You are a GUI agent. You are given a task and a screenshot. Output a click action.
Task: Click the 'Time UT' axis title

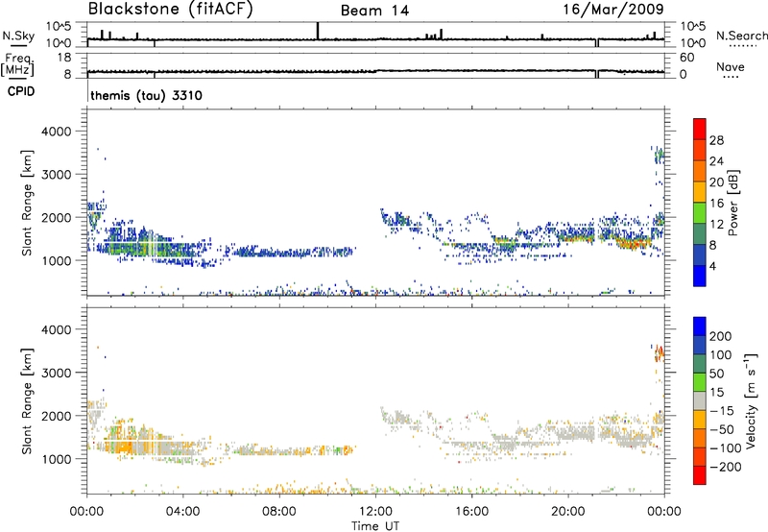(375, 526)
